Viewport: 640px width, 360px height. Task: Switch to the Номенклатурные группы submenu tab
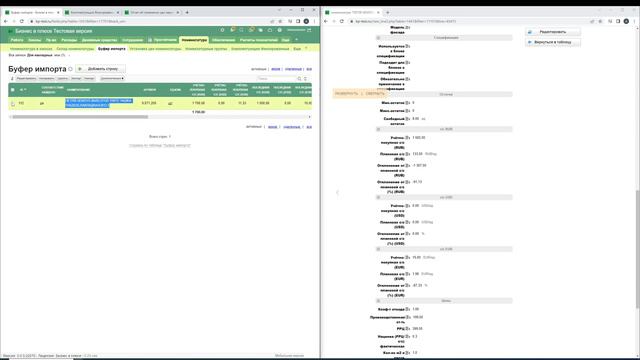click(206, 49)
